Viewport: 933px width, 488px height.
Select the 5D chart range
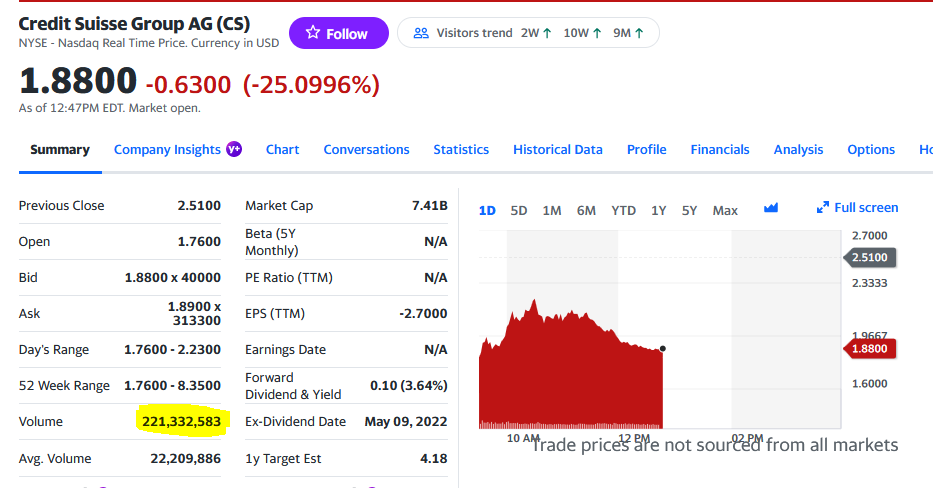tap(519, 211)
